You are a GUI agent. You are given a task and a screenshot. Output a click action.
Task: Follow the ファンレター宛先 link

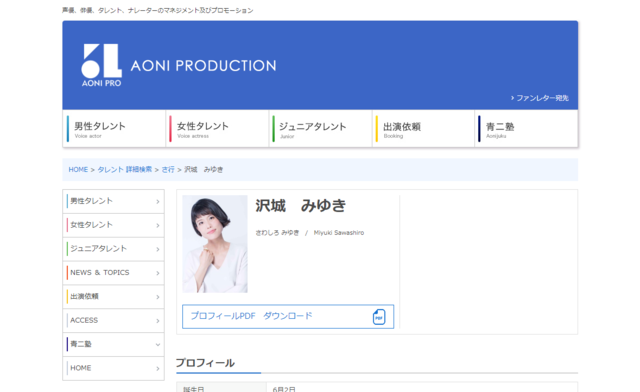pyautogui.click(x=540, y=98)
